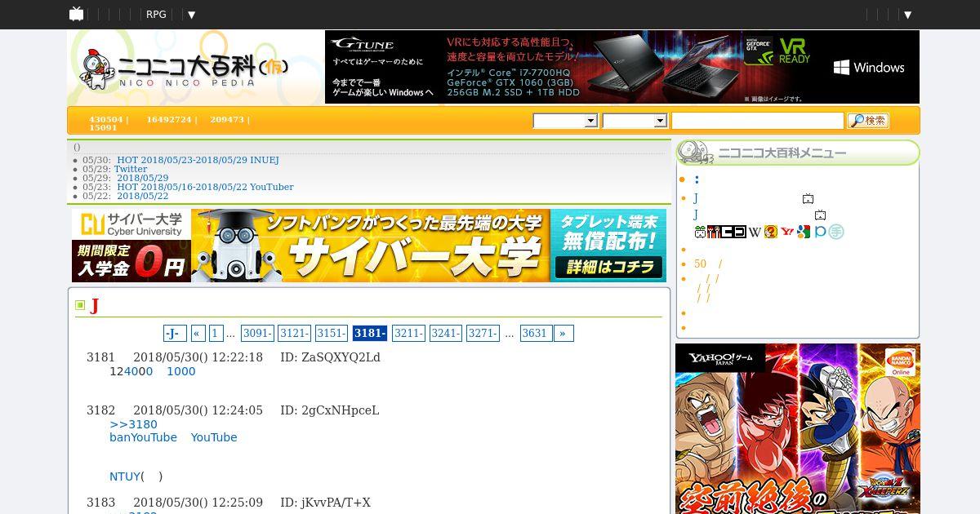This screenshot has height=514, width=980.
Task: Open the Twitter news link
Action: pyautogui.click(x=131, y=169)
